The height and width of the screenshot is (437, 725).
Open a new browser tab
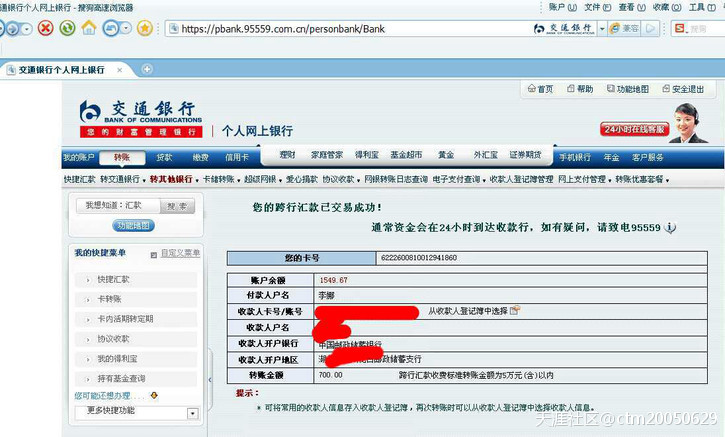[x=147, y=69]
